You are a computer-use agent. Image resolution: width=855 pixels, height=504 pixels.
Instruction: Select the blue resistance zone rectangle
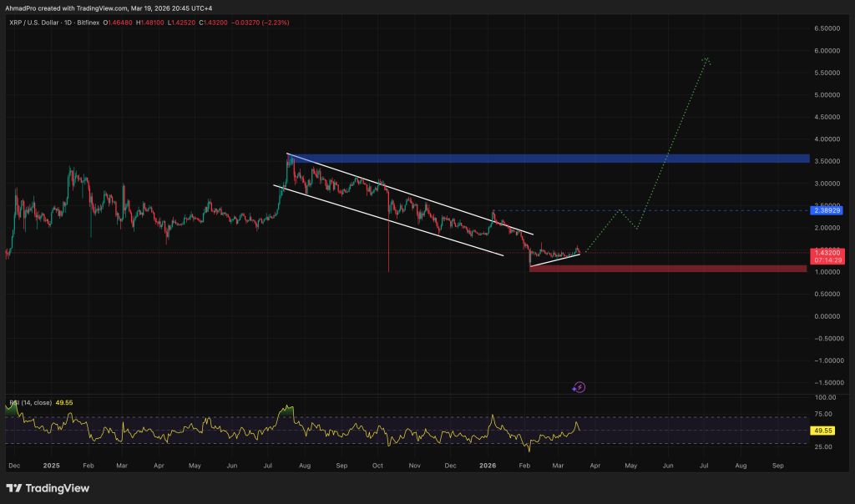coord(548,159)
